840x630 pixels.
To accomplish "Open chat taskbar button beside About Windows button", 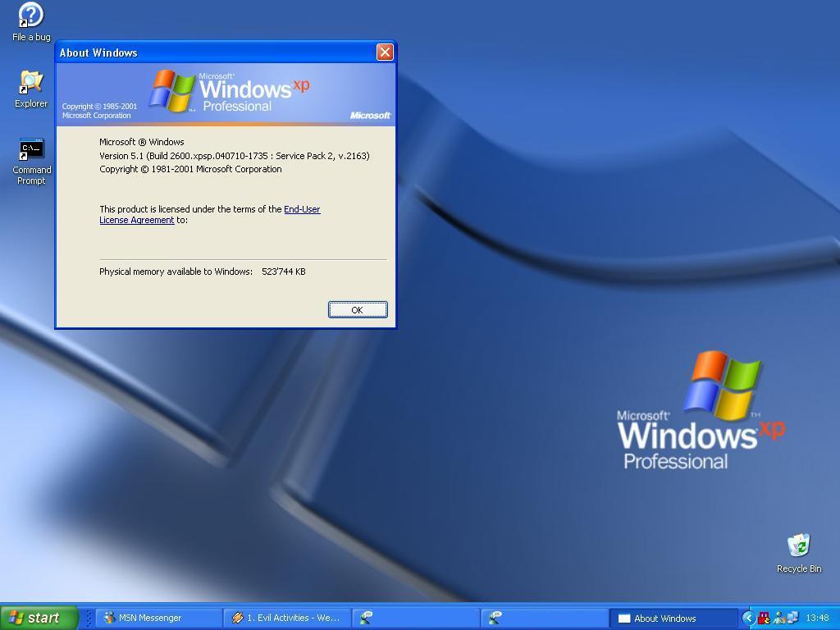I will tap(545, 618).
